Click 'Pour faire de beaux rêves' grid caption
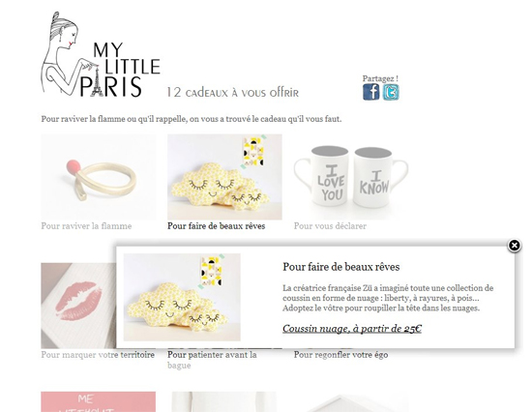 pos(216,226)
